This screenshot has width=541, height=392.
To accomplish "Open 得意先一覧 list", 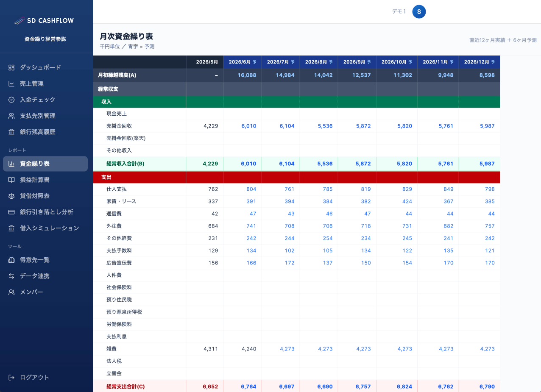I will click(x=45, y=260).
